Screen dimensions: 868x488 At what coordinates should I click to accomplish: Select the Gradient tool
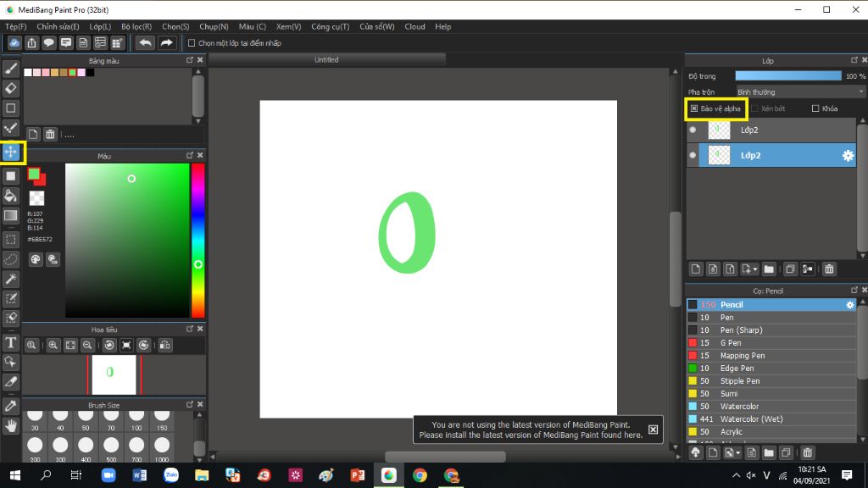[x=10, y=215]
